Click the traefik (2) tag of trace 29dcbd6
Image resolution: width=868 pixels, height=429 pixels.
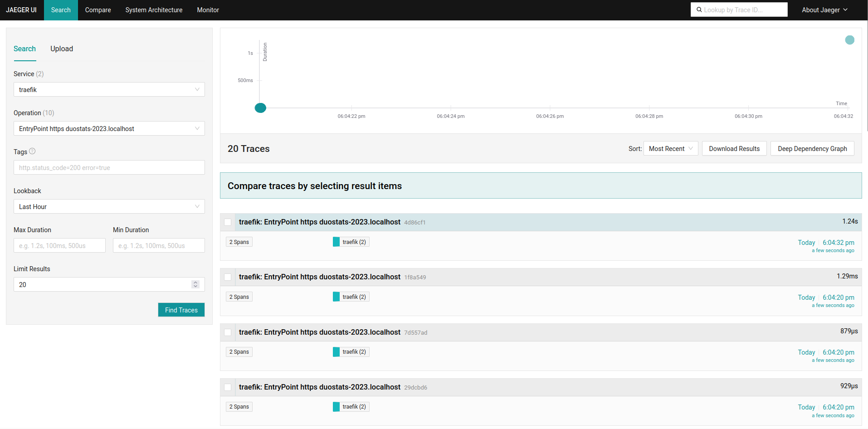351,406
